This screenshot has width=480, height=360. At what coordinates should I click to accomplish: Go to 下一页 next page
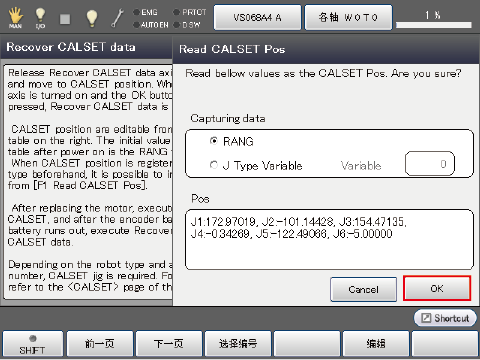(x=169, y=344)
